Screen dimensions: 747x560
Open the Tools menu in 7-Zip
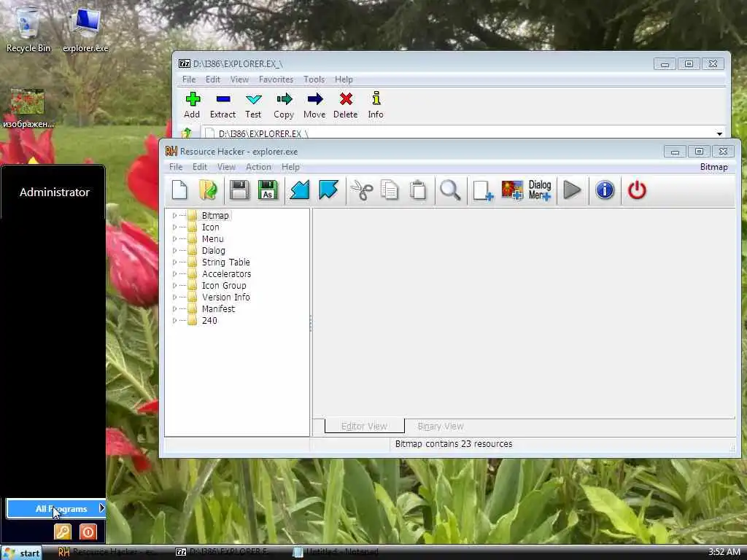tap(314, 79)
